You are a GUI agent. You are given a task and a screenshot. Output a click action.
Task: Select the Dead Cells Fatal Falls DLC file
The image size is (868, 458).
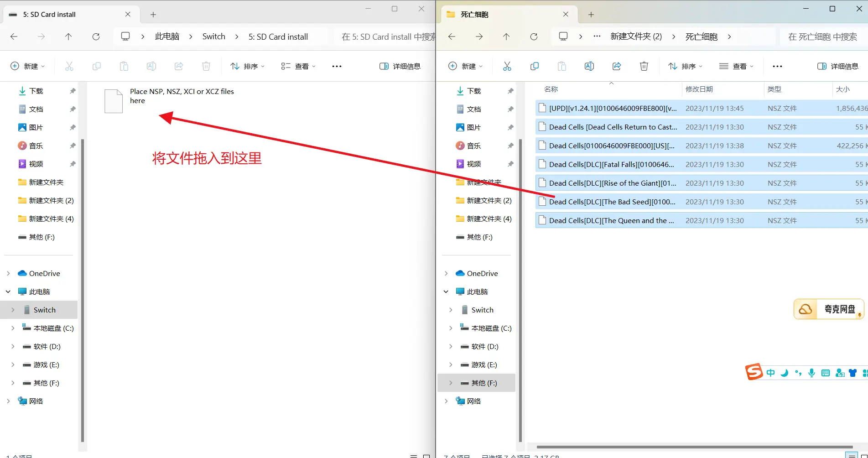point(611,164)
